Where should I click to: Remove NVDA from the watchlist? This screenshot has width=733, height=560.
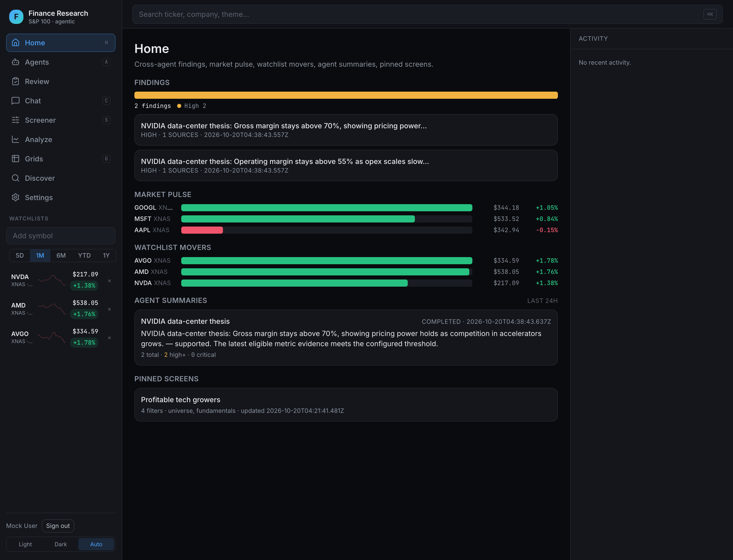tap(109, 281)
